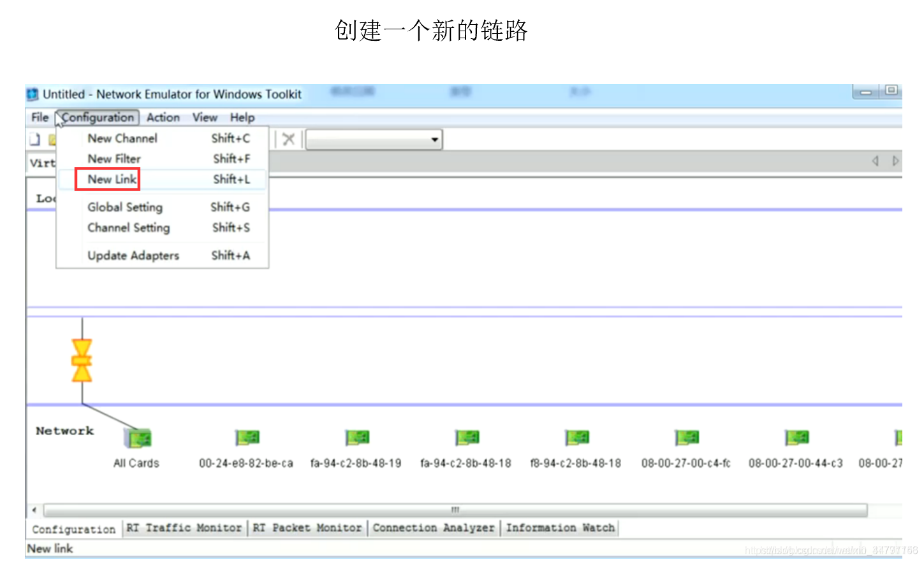The width and height of the screenshot is (924, 562).
Task: Switch to the Configuration tab
Action: [x=74, y=529]
